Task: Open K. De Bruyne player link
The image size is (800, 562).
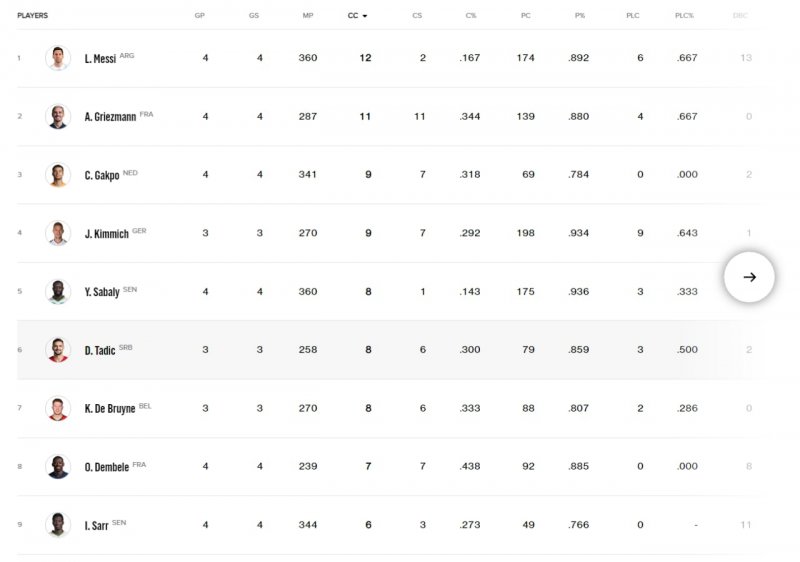Action: pyautogui.click(x=110, y=408)
